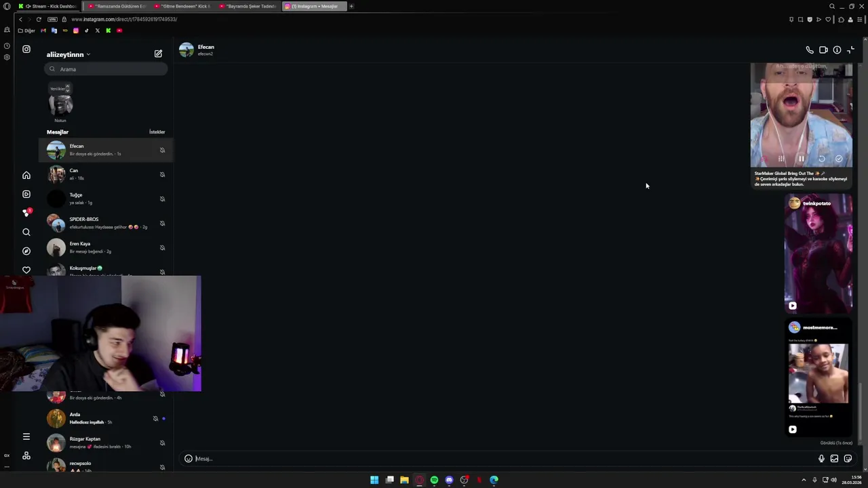868x488 pixels.
Task: Open Spotify from taskbar
Action: [x=434, y=480]
